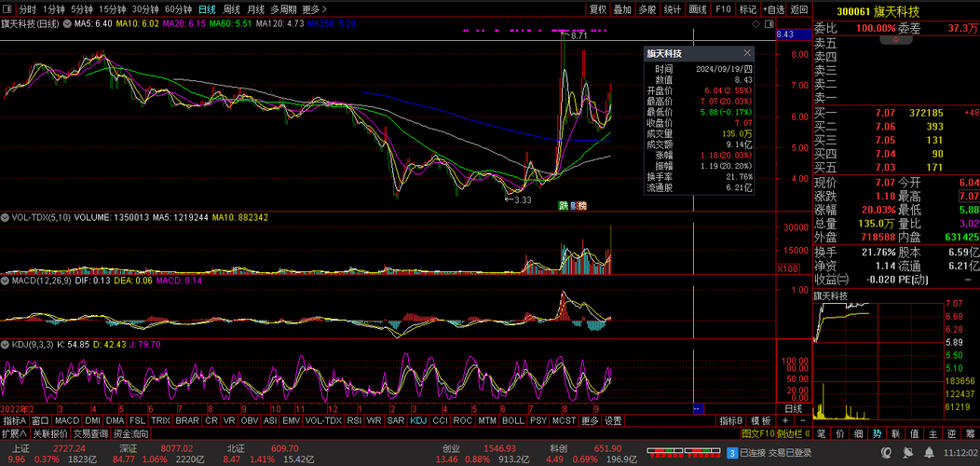Click the 上证 index value 2727.24
The image size is (980, 466).
pyautogui.click(x=68, y=448)
